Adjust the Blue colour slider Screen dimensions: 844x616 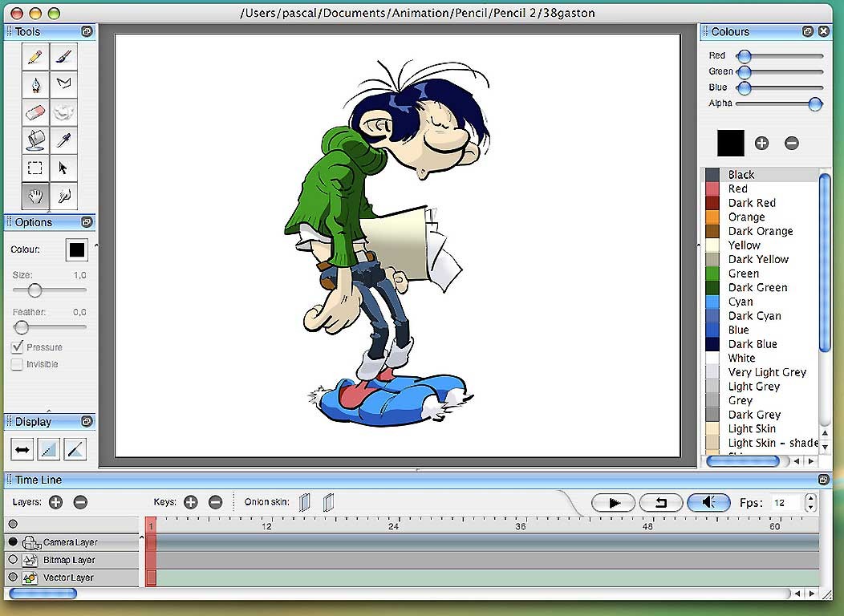click(779, 87)
